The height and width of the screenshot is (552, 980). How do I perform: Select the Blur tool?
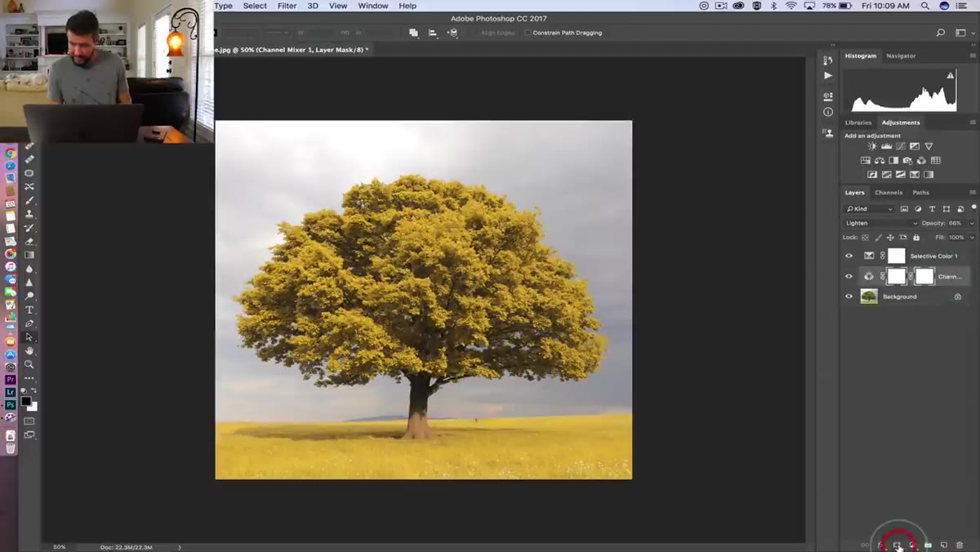click(29, 269)
